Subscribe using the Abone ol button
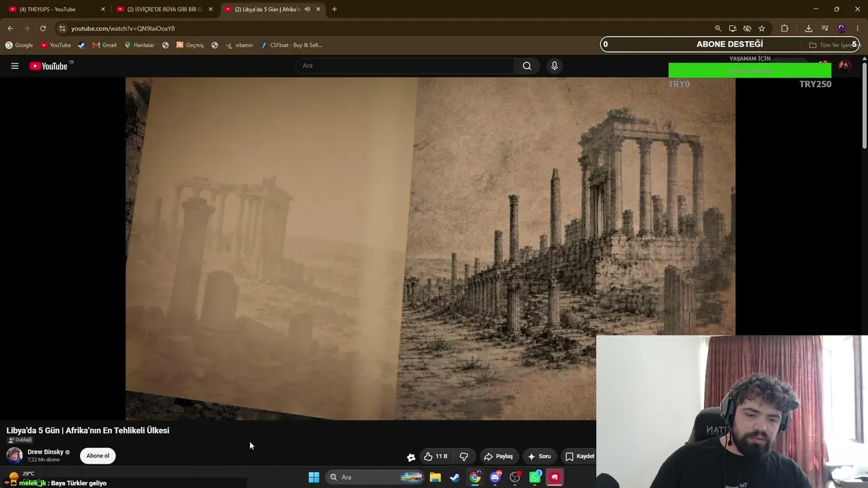Viewport: 868px width, 488px height. [98, 455]
